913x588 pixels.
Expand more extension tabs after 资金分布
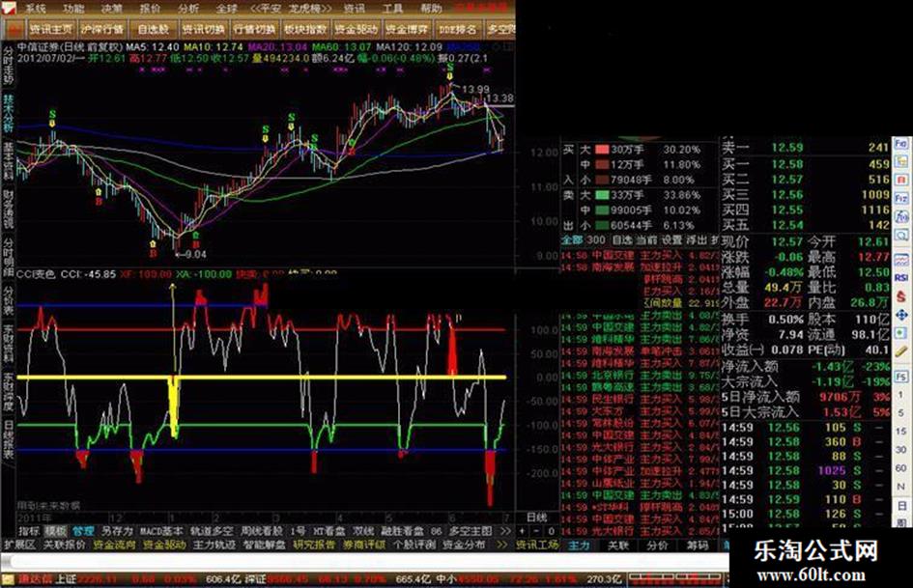(x=502, y=545)
